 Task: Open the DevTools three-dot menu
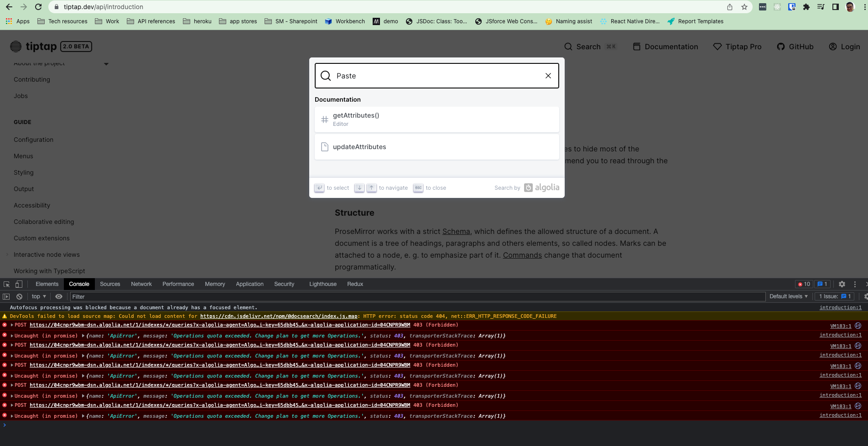855,284
